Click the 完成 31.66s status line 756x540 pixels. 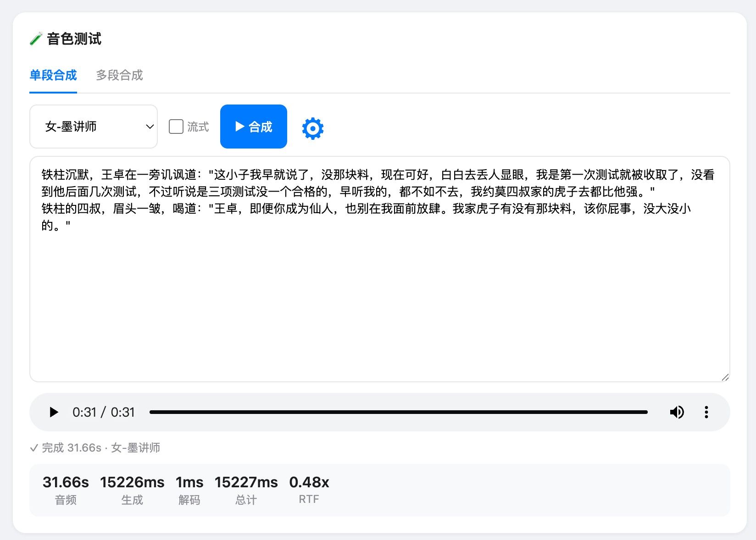[95, 448]
